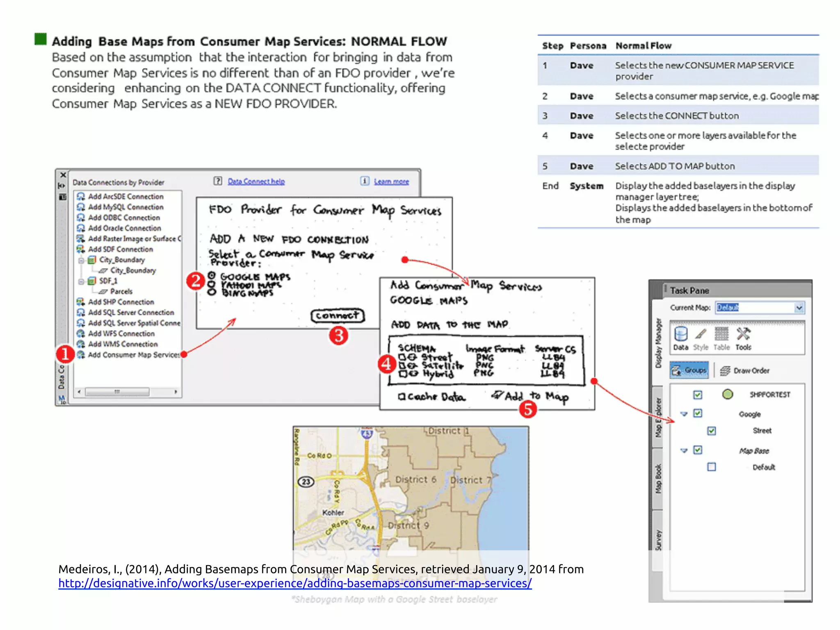Open the designative.info citation URL

[x=295, y=583]
